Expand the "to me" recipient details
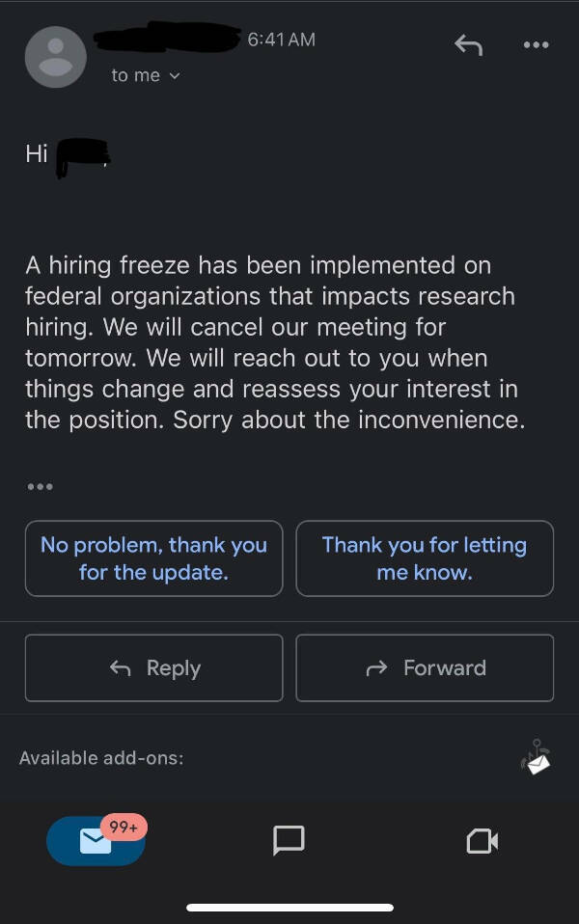The image size is (579, 924). [146, 75]
